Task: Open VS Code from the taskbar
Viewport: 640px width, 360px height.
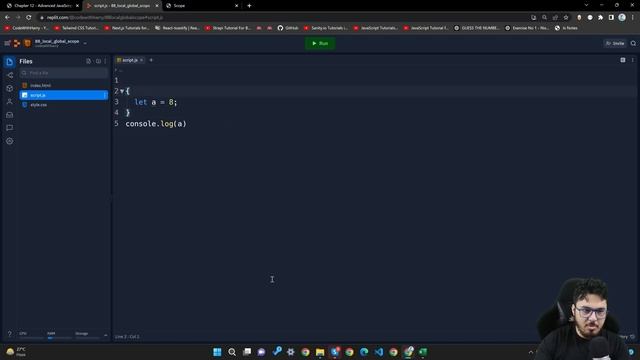Action: point(379,352)
